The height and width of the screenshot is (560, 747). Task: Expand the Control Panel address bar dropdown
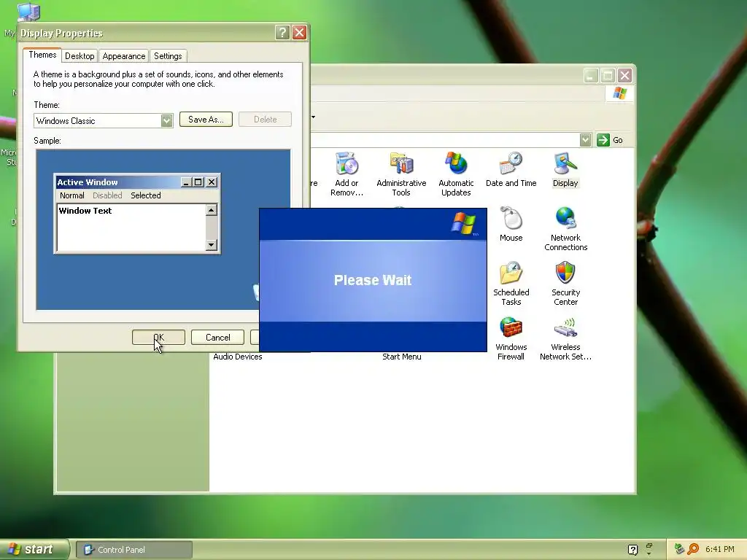[x=586, y=140]
